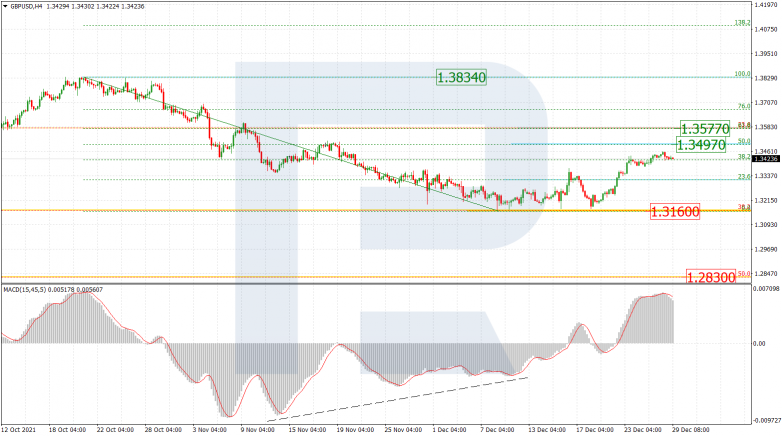Click the 13 Dec 04:00 time label
Image resolution: width=782 pixels, height=436 pixels.
pyautogui.click(x=547, y=430)
